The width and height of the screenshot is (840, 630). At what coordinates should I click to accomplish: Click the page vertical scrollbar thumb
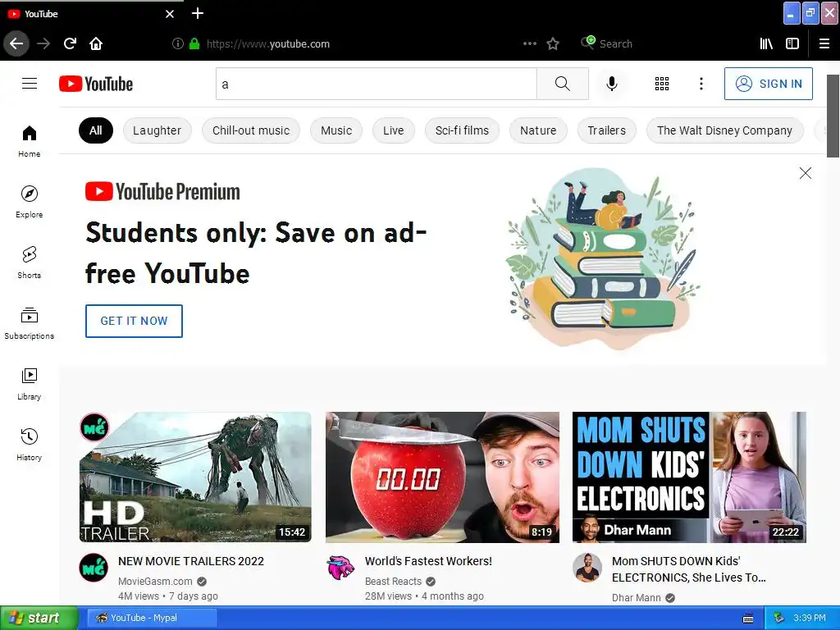click(833, 116)
